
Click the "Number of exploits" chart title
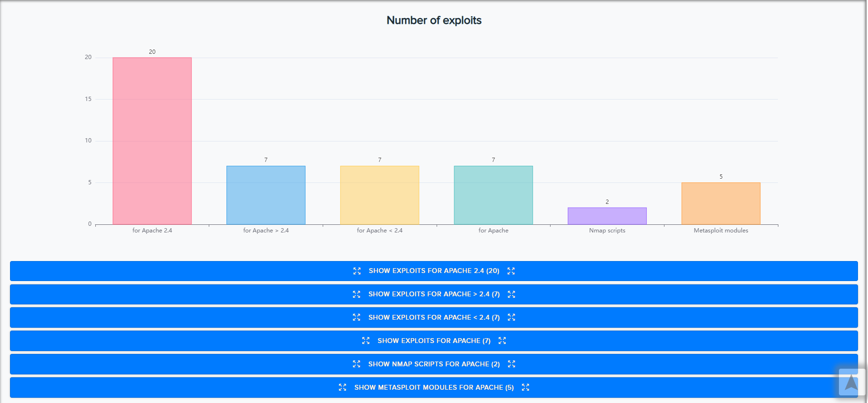coord(434,20)
